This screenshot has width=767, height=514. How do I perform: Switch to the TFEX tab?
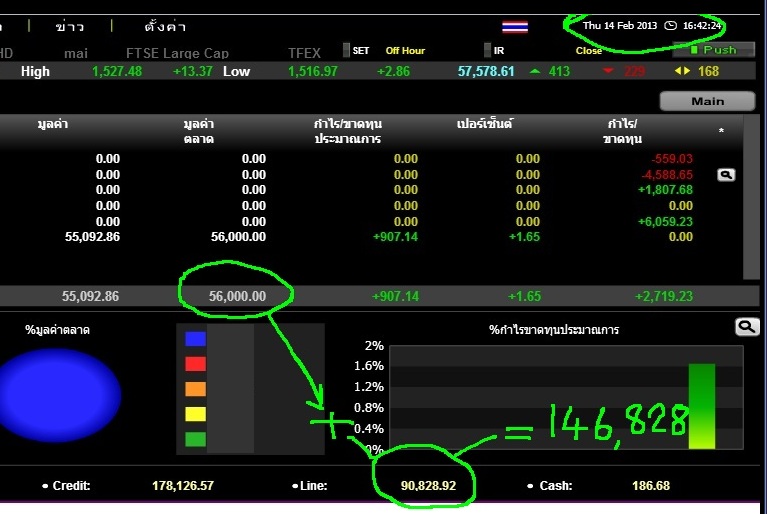click(x=304, y=53)
